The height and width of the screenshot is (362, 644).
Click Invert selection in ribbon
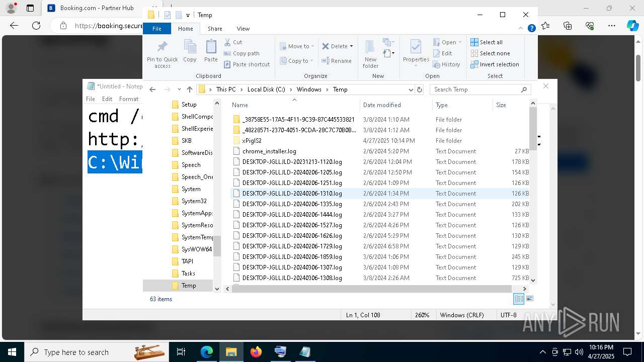[x=495, y=64]
